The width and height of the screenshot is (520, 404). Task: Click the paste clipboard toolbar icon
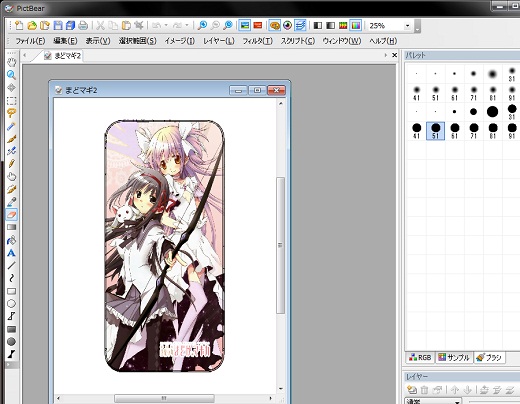(126, 25)
